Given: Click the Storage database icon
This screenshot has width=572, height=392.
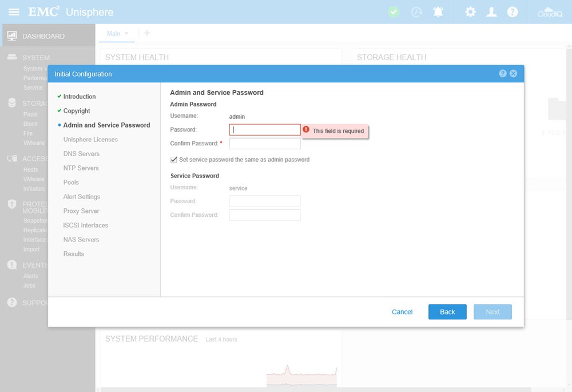Looking at the screenshot, I should click(12, 103).
